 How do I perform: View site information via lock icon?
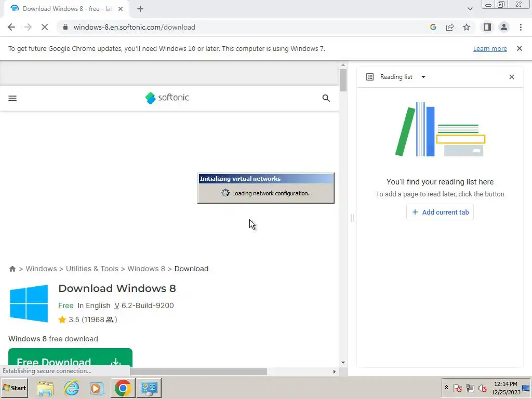pos(65,27)
